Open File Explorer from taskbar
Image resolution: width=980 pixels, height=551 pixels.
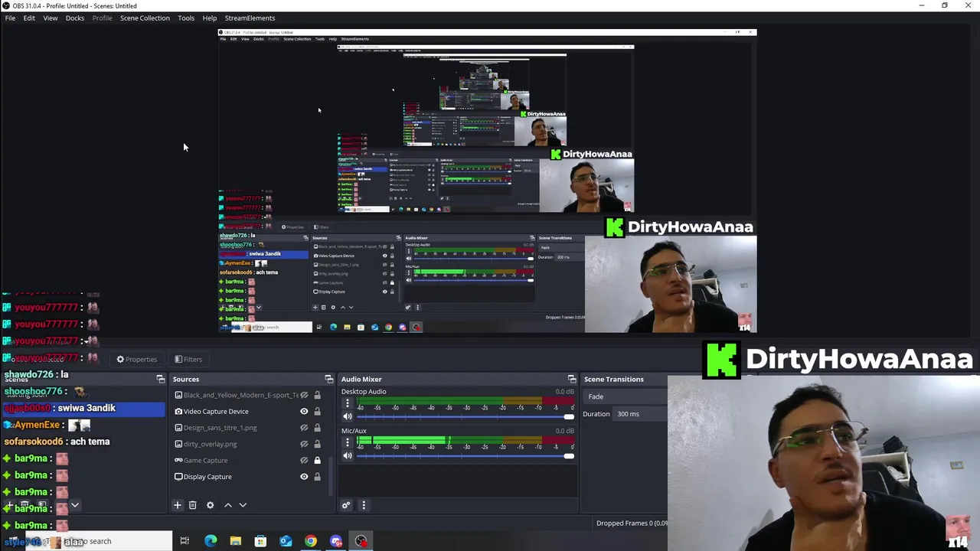click(x=236, y=541)
